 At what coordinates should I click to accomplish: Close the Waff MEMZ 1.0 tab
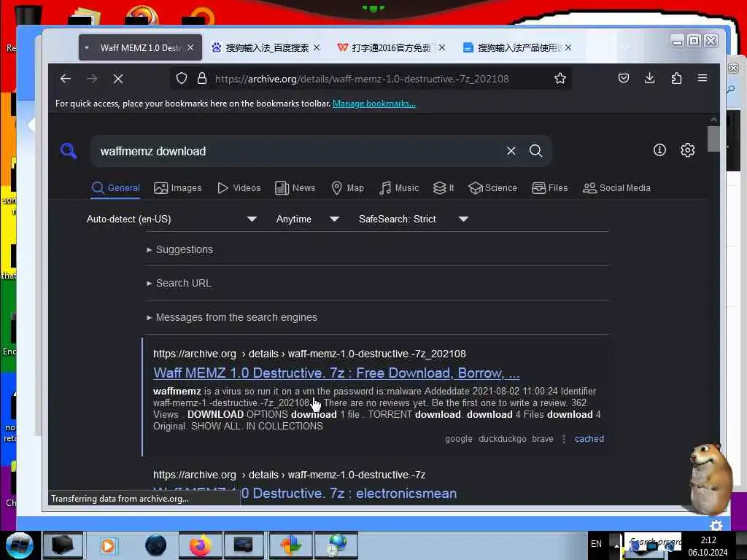(190, 47)
